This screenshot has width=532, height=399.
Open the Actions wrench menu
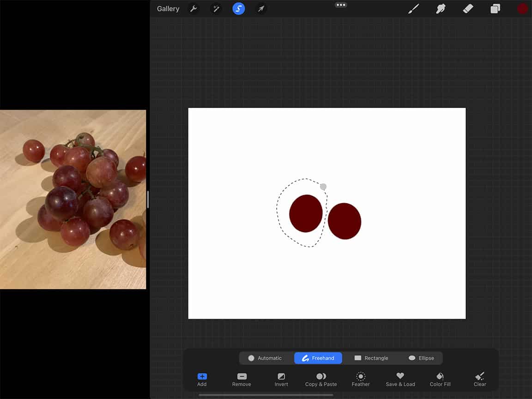coord(193,8)
